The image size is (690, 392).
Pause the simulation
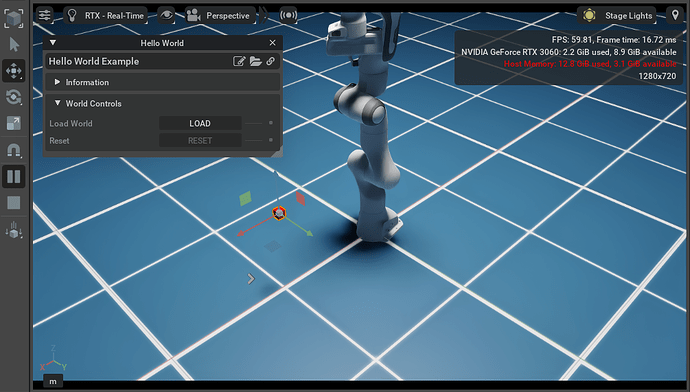tap(14, 176)
